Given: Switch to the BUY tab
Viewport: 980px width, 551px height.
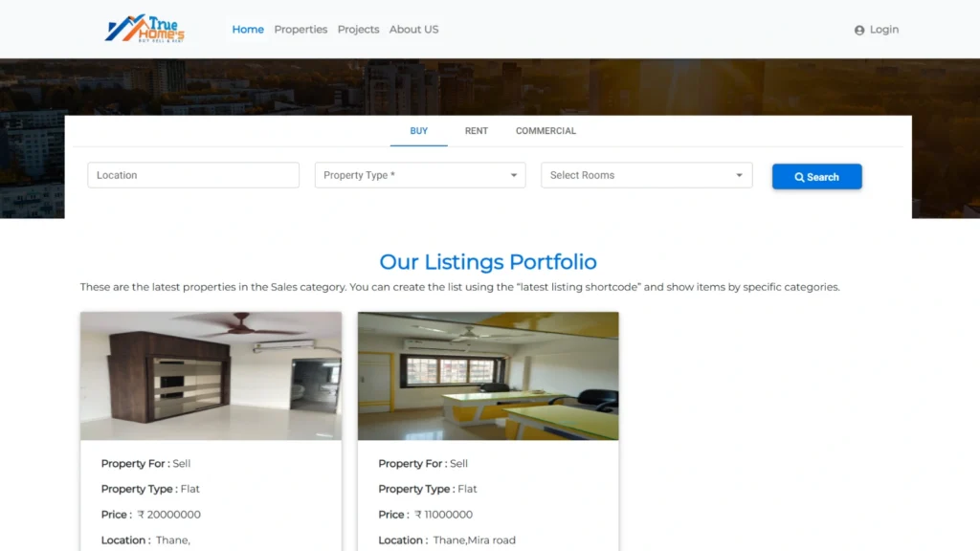Looking at the screenshot, I should pyautogui.click(x=419, y=131).
